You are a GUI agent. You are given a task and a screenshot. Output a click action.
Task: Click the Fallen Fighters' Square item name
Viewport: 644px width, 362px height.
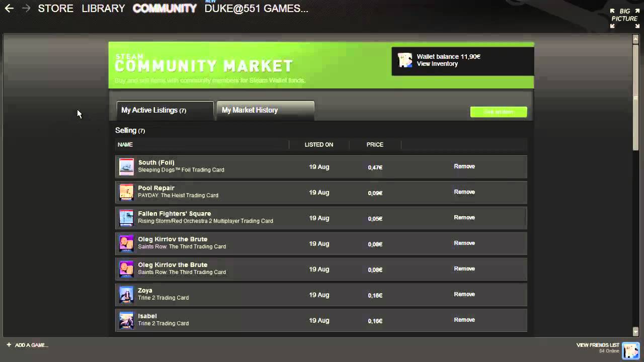(175, 214)
